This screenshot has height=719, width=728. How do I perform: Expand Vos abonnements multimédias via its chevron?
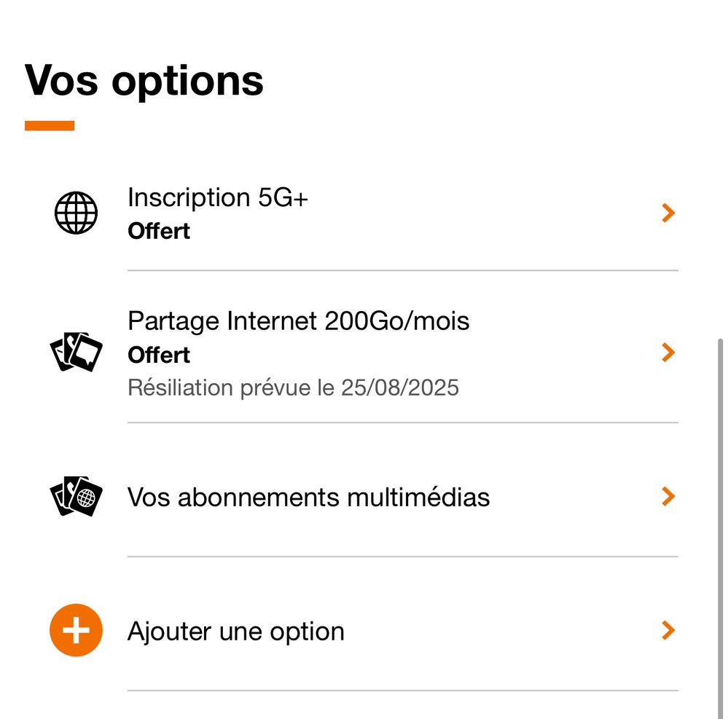coord(668,497)
